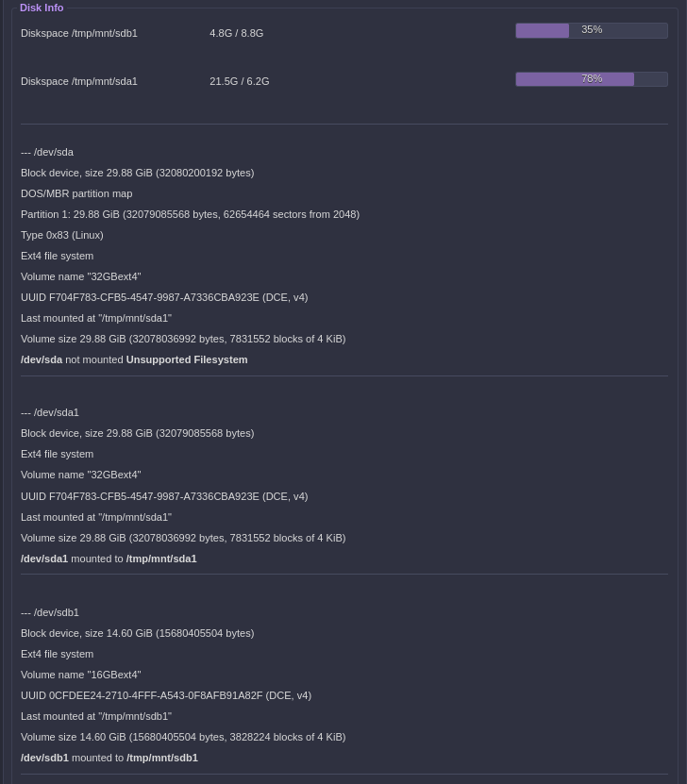Click the bold /dev/sdb1 device name
687x784 pixels.
(44, 758)
